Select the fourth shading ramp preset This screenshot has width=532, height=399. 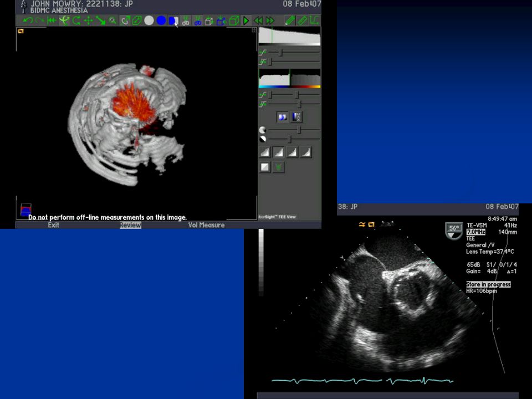306,152
